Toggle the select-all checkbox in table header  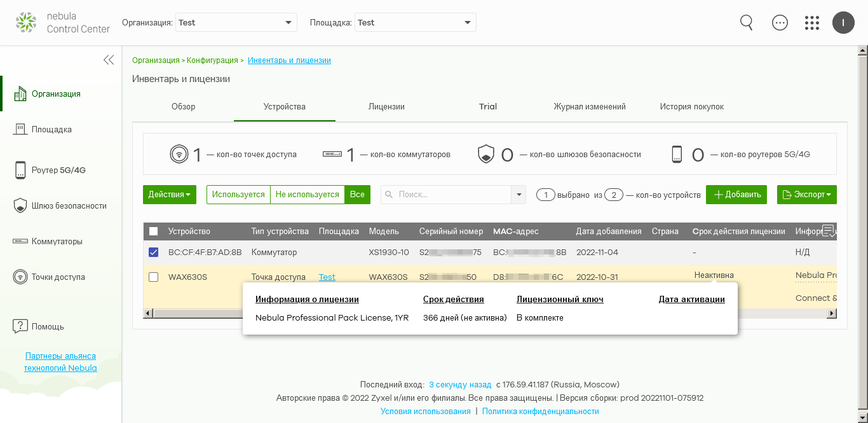(x=153, y=232)
